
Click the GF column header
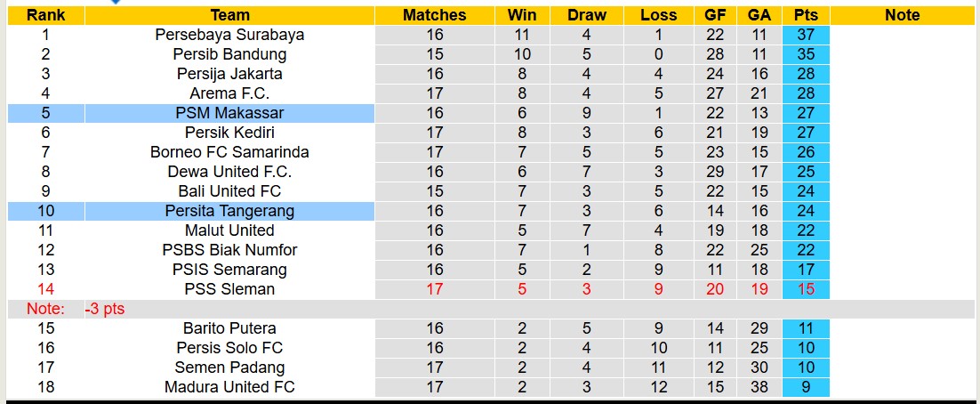click(x=714, y=15)
